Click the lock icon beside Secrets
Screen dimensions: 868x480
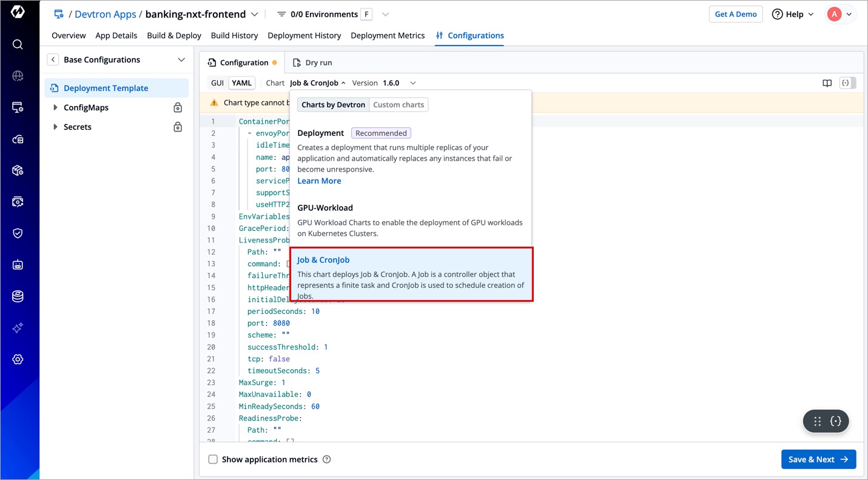click(178, 127)
